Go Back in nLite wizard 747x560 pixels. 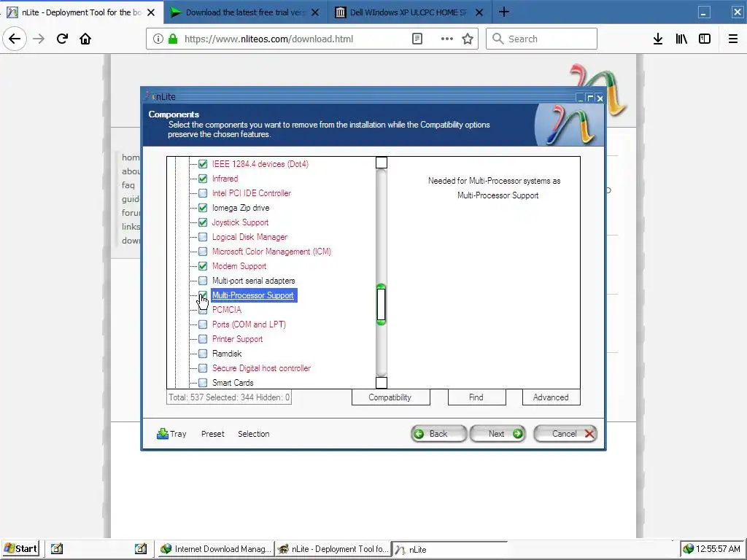438,434
